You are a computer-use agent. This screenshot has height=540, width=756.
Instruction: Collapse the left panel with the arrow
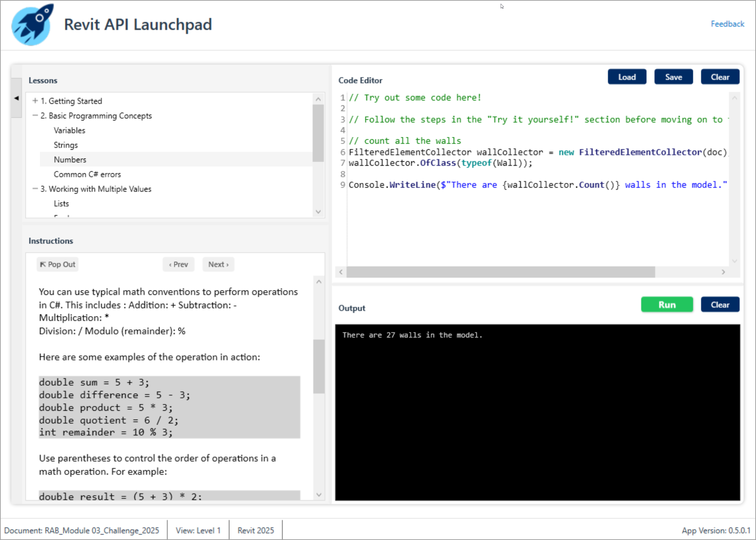click(16, 98)
